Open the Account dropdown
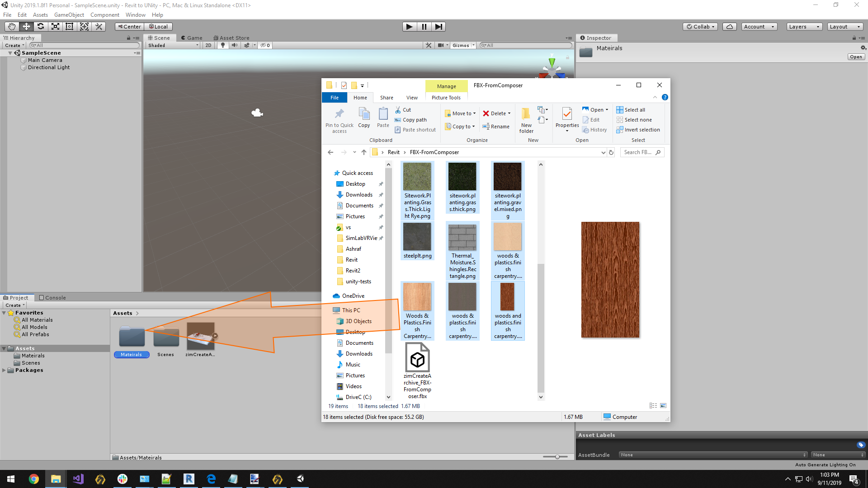The image size is (868, 488). (759, 27)
